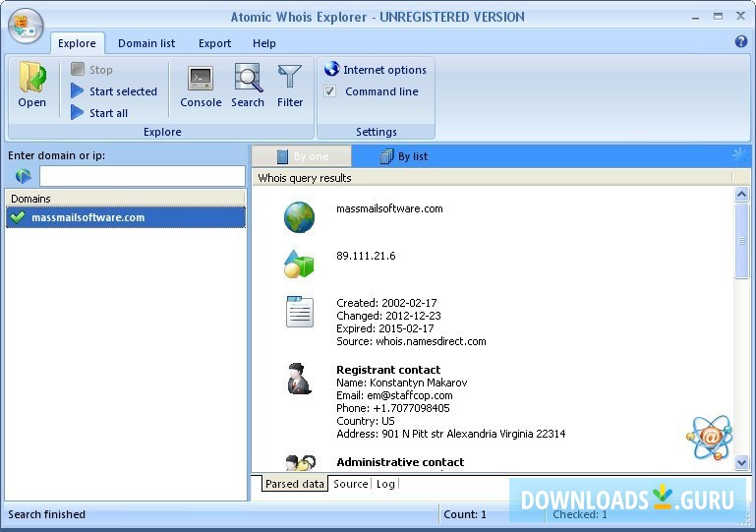756x532 pixels.
Task: Click scrollbar down arrow in results
Action: point(741,462)
